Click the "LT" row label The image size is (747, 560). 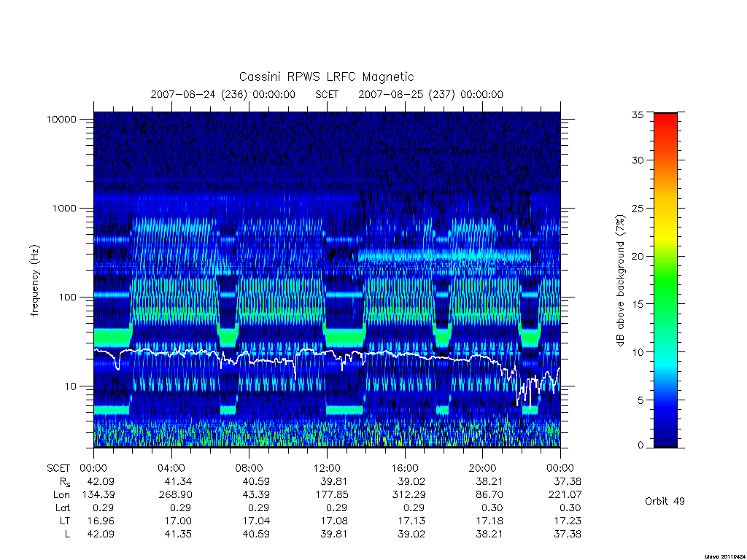click(65, 521)
